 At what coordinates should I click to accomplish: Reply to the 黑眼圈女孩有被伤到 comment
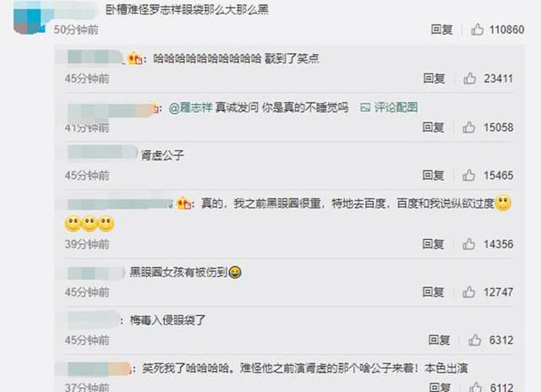pyautogui.click(x=434, y=292)
